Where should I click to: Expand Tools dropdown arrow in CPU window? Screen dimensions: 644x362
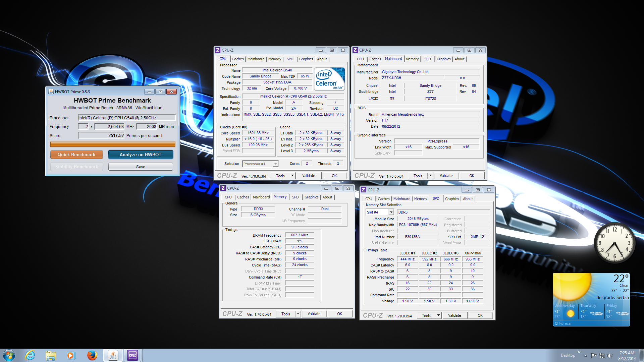click(292, 175)
